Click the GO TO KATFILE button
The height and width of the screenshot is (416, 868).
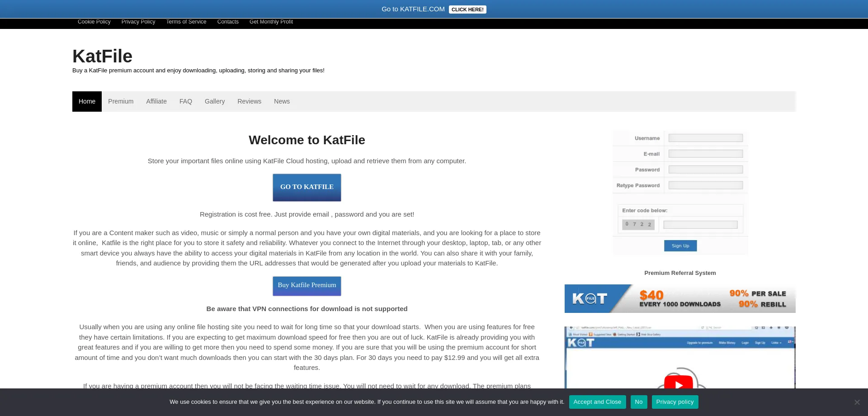pyautogui.click(x=307, y=187)
